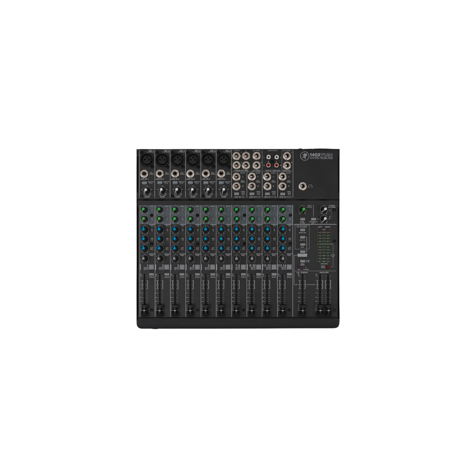476x476 pixels.
Task: Click the LINE IN 3 jack
Action: 175,174
